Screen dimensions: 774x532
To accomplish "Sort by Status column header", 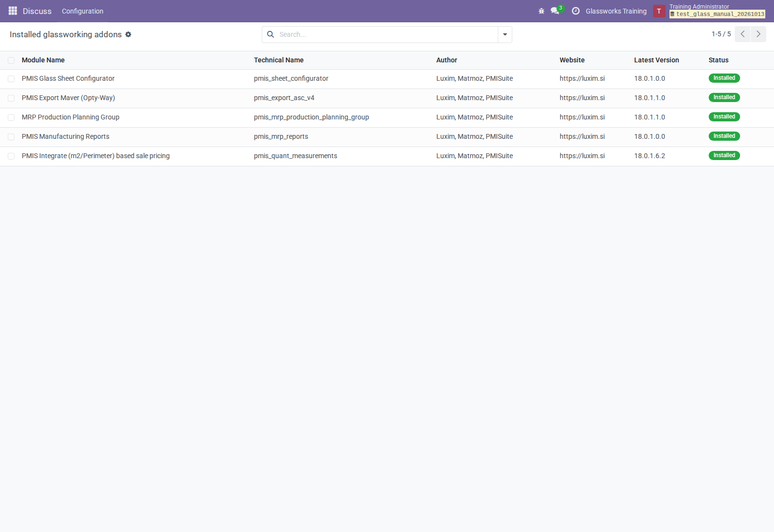I will click(x=718, y=60).
